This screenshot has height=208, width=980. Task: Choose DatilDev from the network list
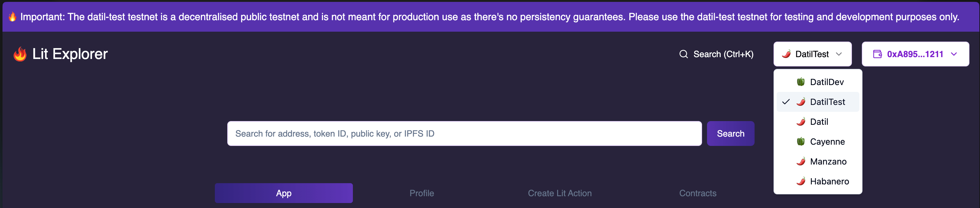pyautogui.click(x=827, y=82)
